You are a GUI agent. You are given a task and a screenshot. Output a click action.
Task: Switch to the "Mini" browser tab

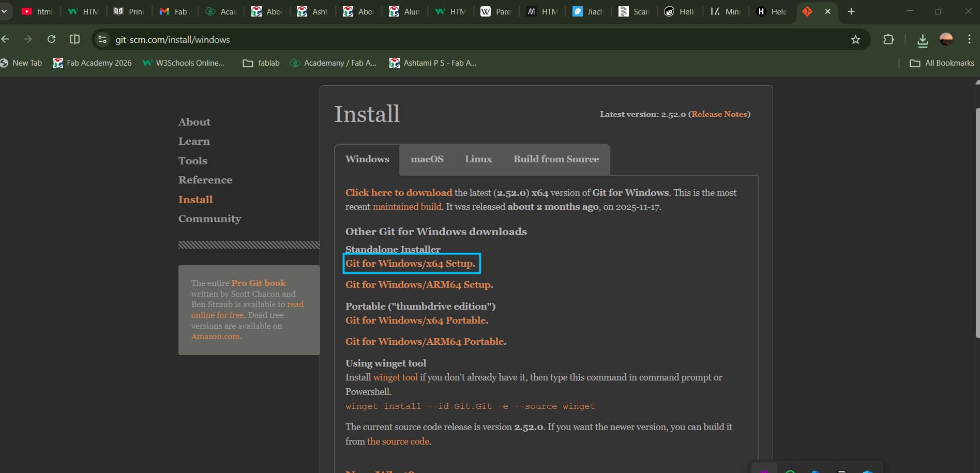pos(726,11)
